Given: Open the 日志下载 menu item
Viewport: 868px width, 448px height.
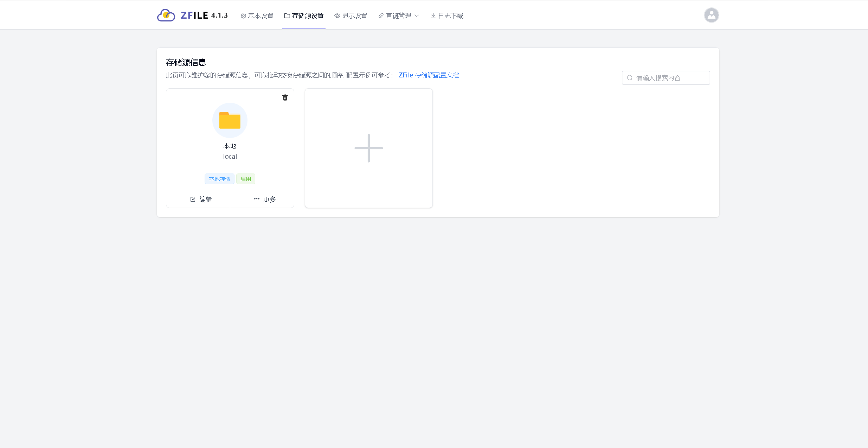Looking at the screenshot, I should point(447,15).
